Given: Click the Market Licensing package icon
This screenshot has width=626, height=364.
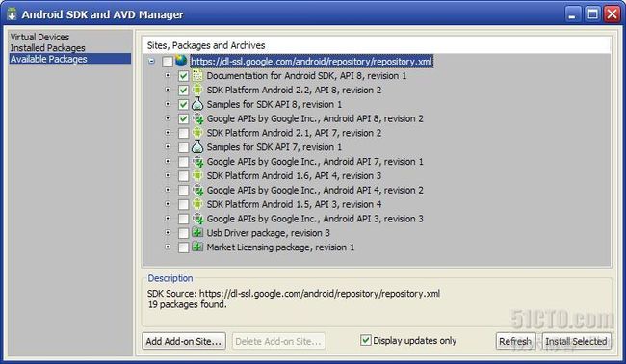Looking at the screenshot, I should pyautogui.click(x=197, y=247).
